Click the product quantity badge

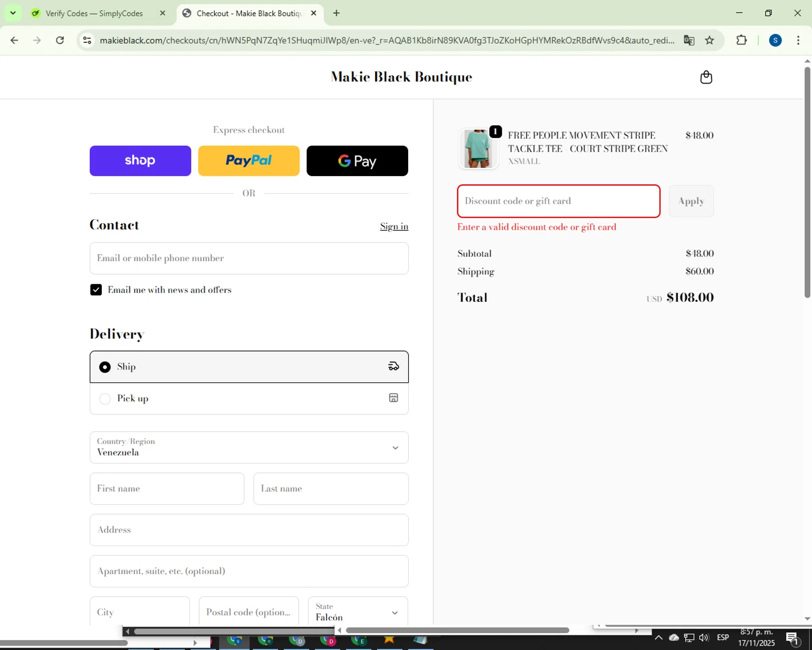[x=495, y=132]
